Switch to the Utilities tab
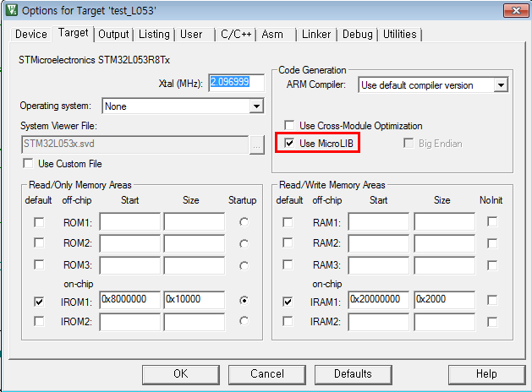The height and width of the screenshot is (392, 532). [400, 35]
